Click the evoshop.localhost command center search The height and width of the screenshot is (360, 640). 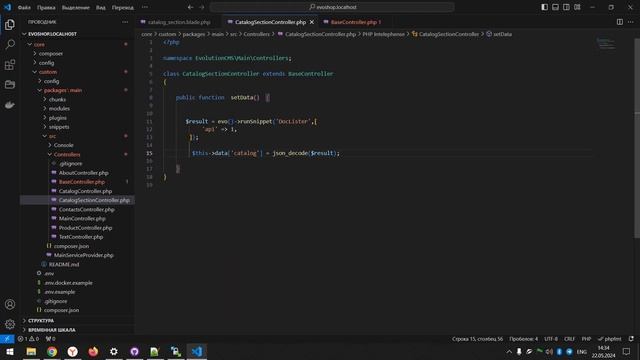coord(332,7)
